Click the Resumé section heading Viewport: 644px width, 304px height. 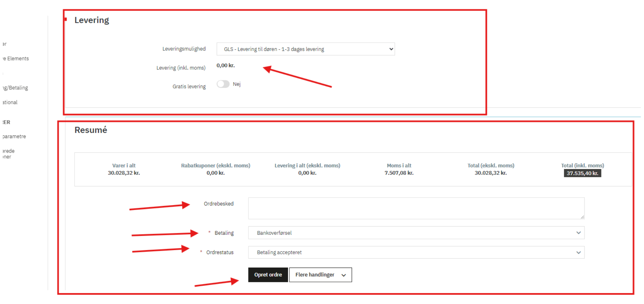coord(91,130)
